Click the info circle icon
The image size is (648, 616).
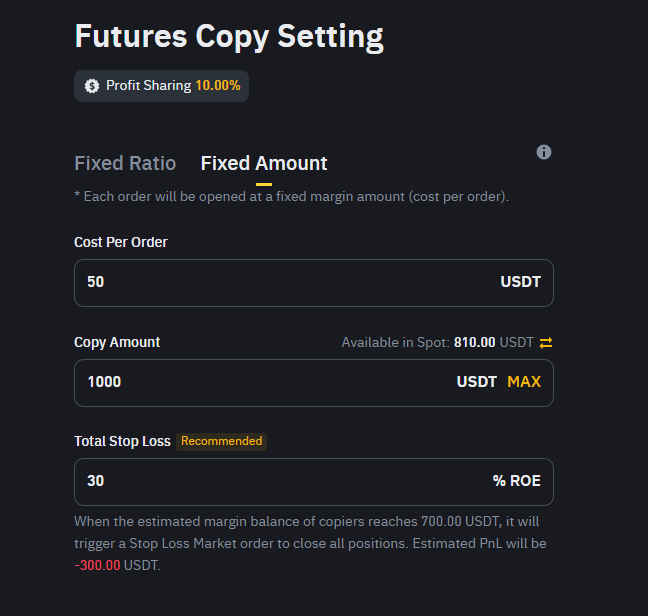coord(544,152)
